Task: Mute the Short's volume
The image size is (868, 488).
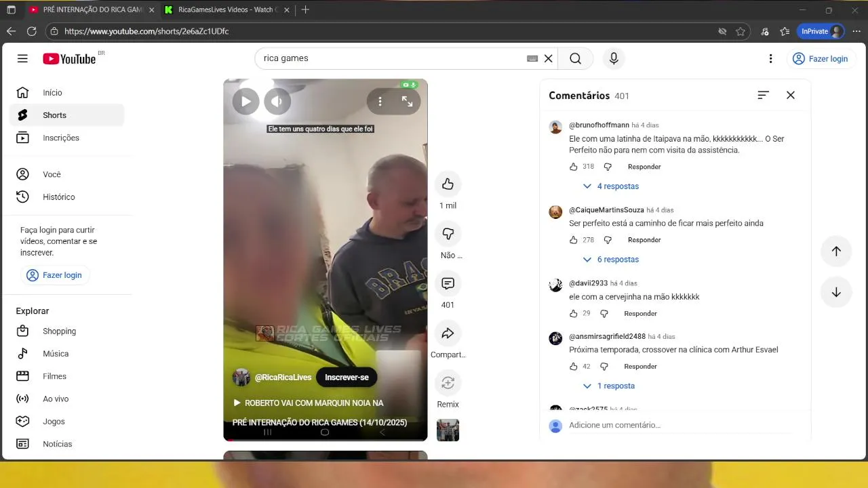Action: (277, 102)
